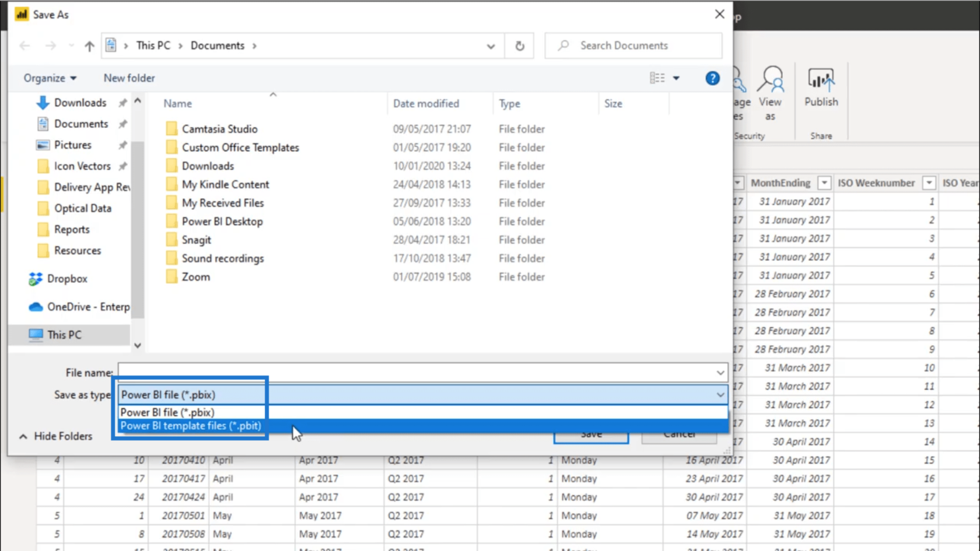Open Documents in quick access sidebar

[81, 124]
